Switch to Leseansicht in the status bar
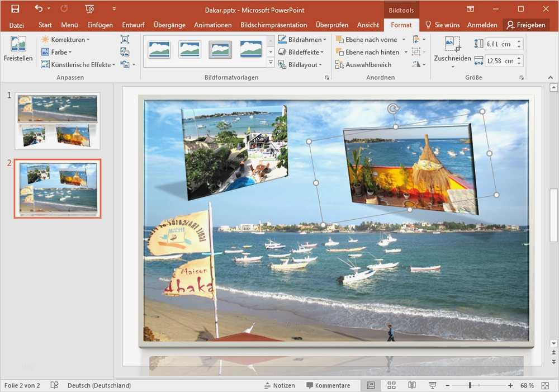This screenshot has width=559, height=392. [x=412, y=385]
